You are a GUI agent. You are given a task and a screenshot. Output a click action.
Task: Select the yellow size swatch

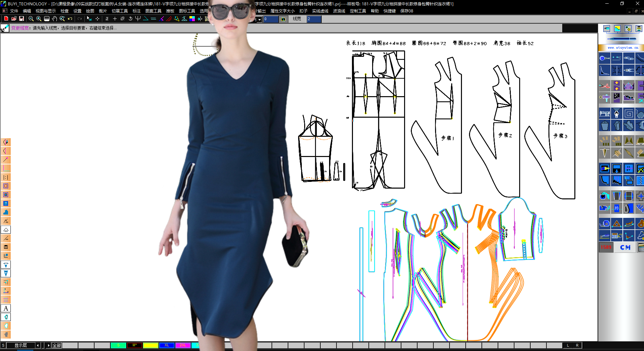tap(151, 345)
